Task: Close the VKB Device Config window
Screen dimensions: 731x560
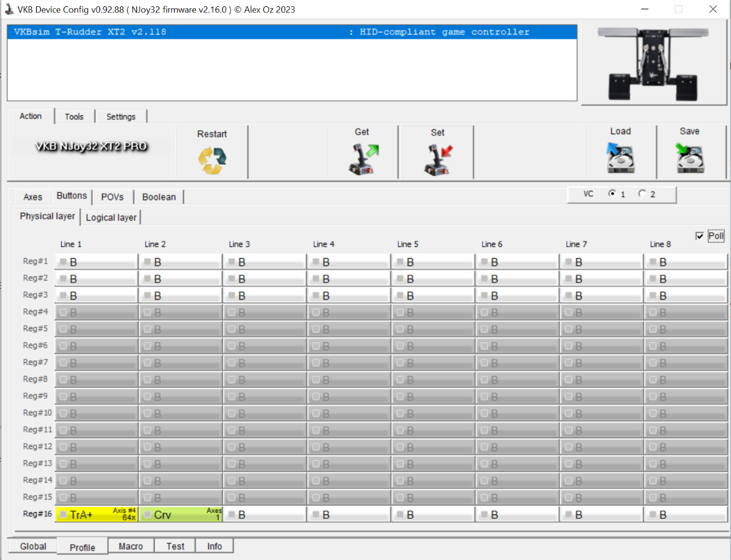Action: [x=713, y=9]
